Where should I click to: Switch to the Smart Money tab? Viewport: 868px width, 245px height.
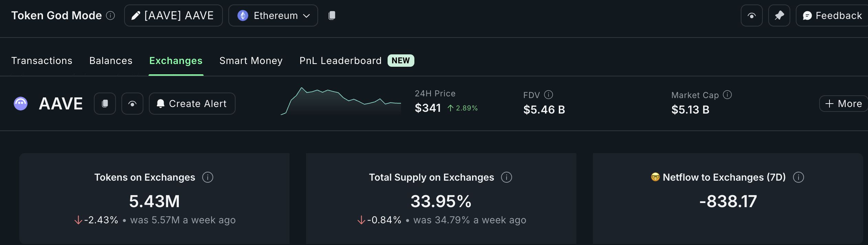(251, 61)
